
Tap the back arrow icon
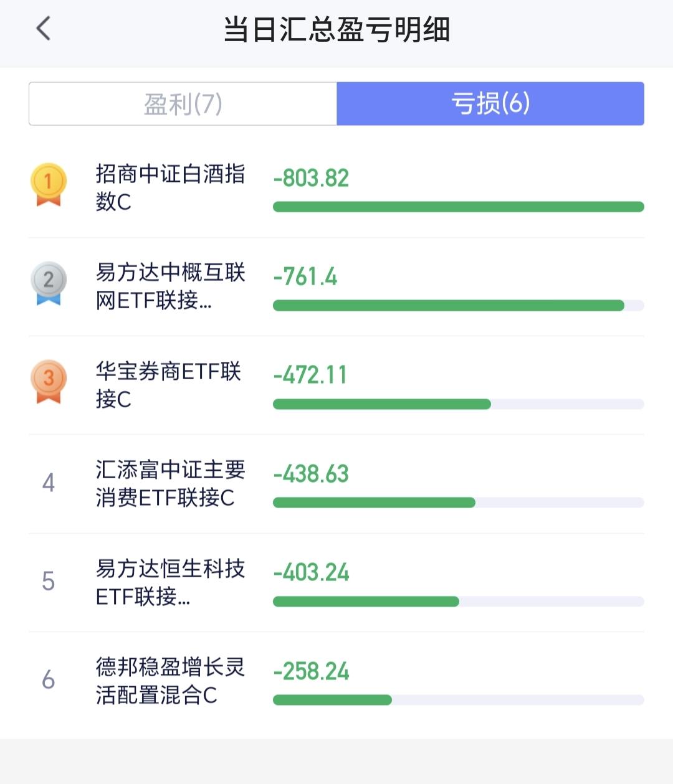point(43,29)
